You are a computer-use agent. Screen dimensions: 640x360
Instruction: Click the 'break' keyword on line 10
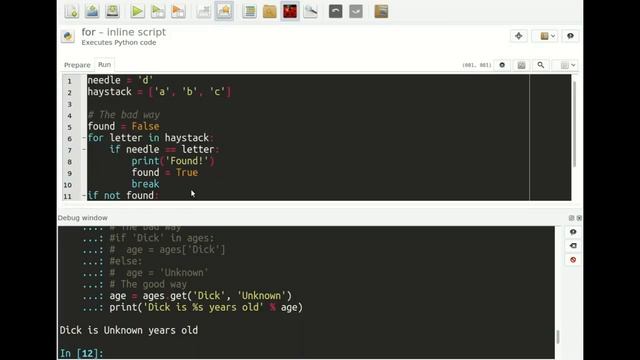(x=145, y=184)
